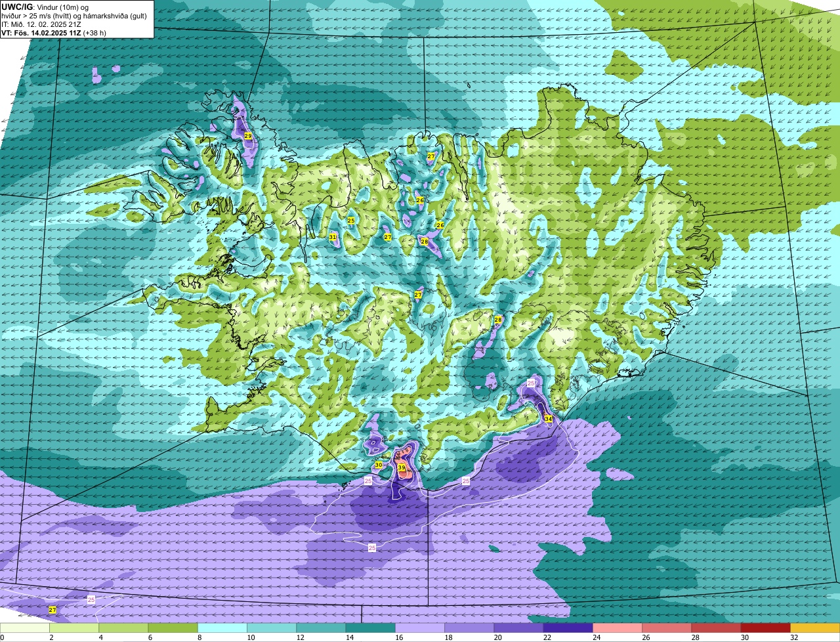Click the yellow 30 gust label
The height and width of the screenshot is (642, 840).
pos(379,465)
